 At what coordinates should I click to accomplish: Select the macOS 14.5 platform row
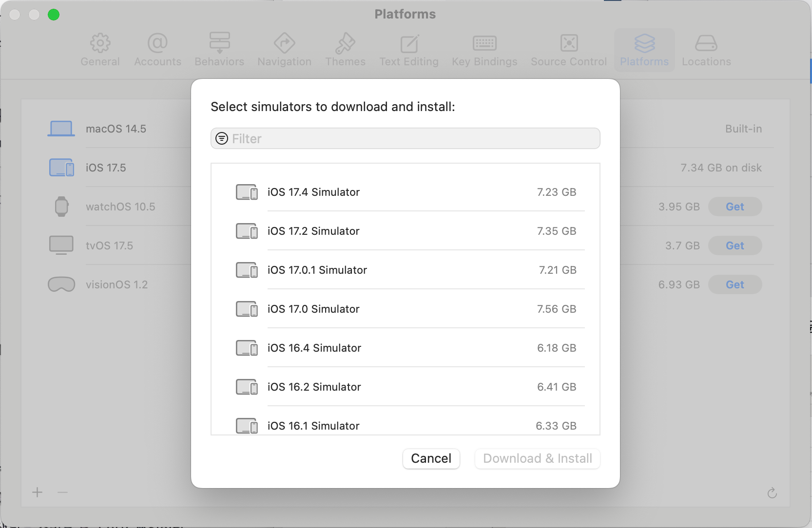click(406, 129)
